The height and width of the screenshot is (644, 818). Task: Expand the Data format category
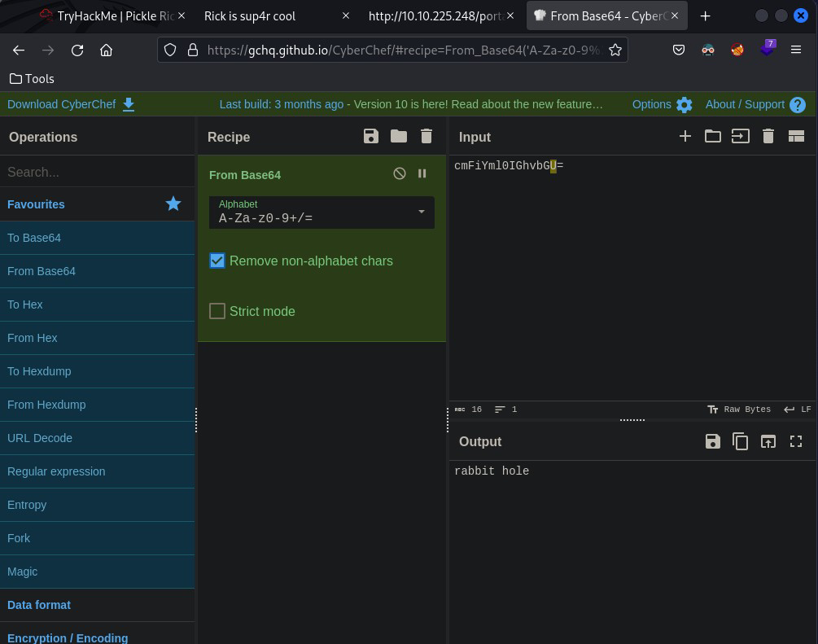[x=39, y=605]
